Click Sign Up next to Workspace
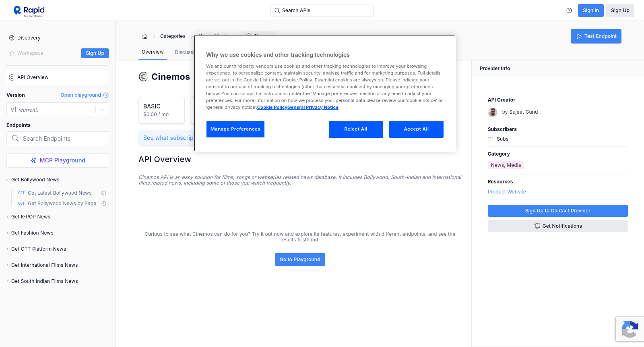The image size is (644, 347). click(95, 53)
